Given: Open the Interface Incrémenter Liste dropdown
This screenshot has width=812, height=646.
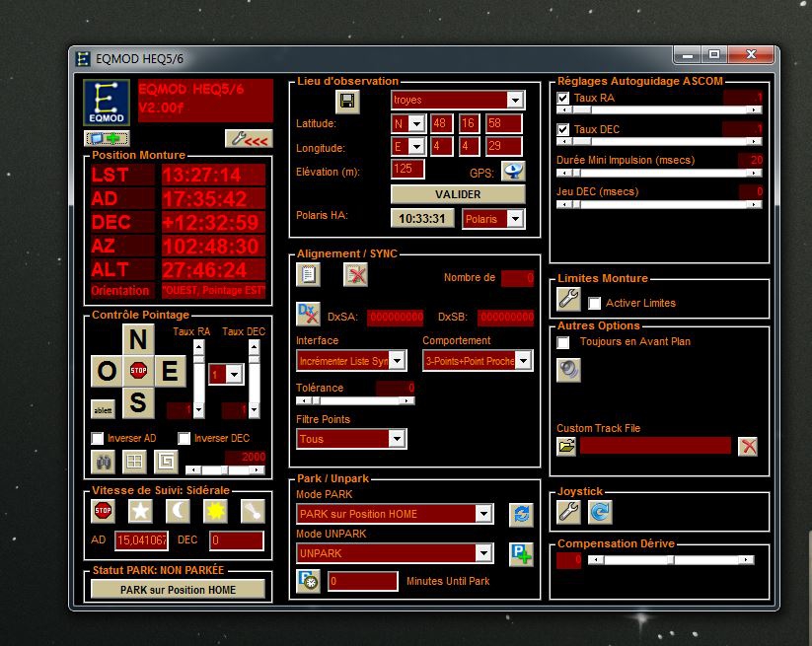Looking at the screenshot, I should coord(398,361).
